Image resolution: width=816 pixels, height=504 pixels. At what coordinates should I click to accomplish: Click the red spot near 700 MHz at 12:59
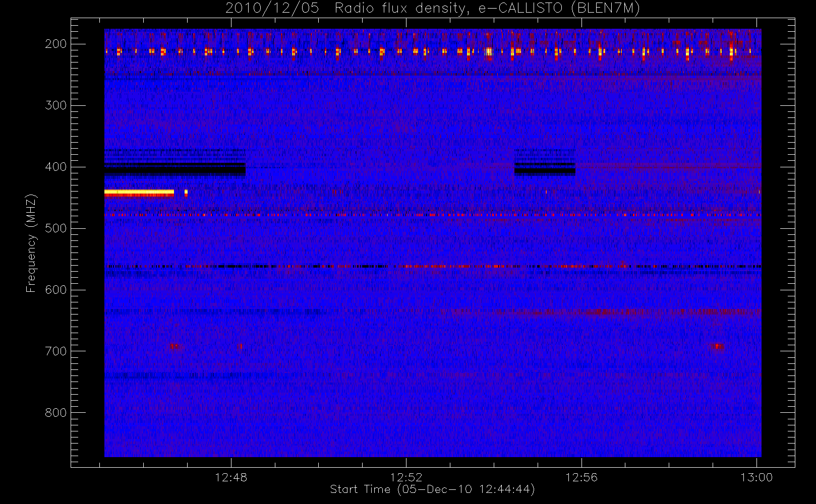pyautogui.click(x=717, y=346)
